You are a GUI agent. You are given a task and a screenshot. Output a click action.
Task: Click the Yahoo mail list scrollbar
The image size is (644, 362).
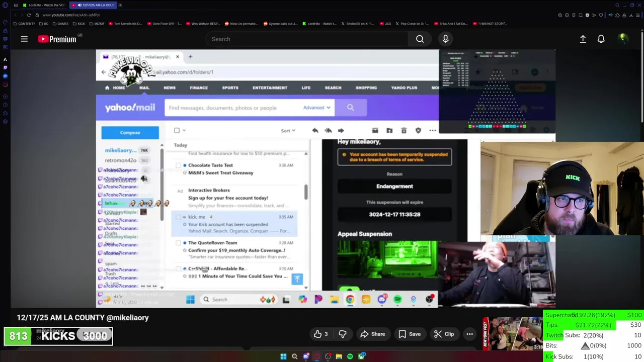(x=306, y=192)
